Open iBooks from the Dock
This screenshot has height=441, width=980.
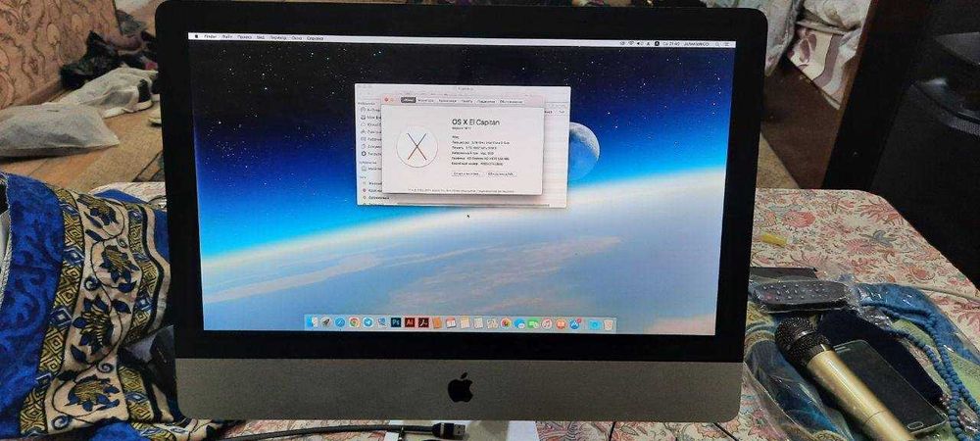561,323
